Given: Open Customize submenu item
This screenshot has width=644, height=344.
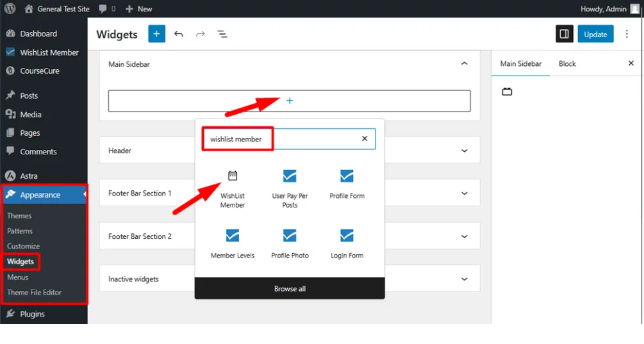Looking at the screenshot, I should coord(24,246).
